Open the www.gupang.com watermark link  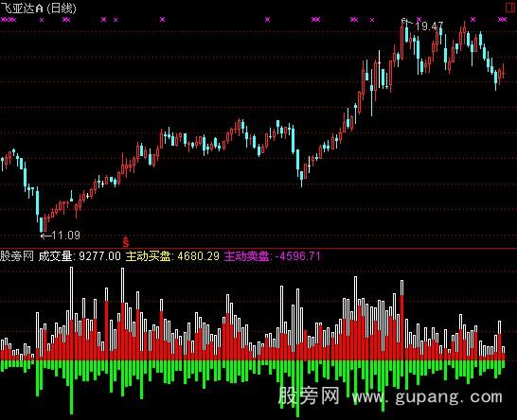(427, 396)
